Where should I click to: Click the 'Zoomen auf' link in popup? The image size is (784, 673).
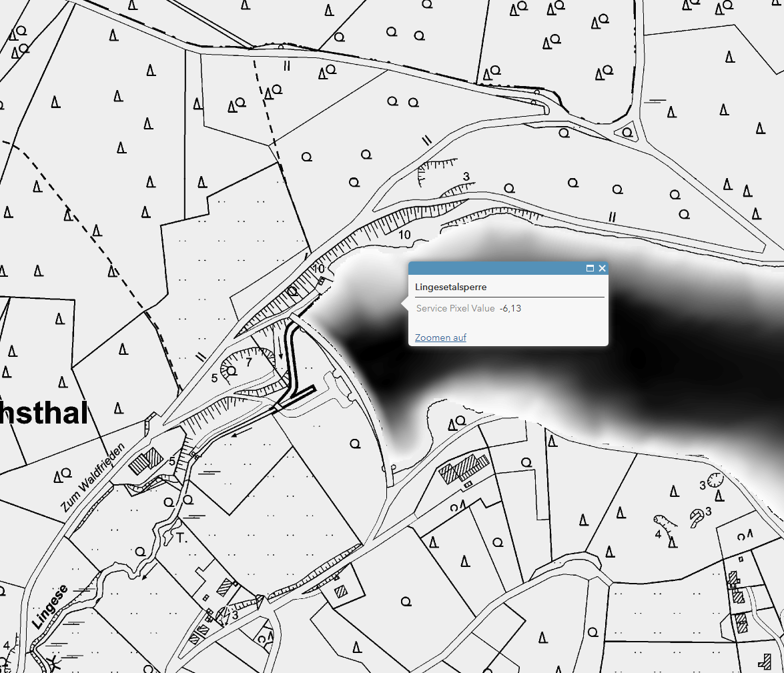click(440, 338)
